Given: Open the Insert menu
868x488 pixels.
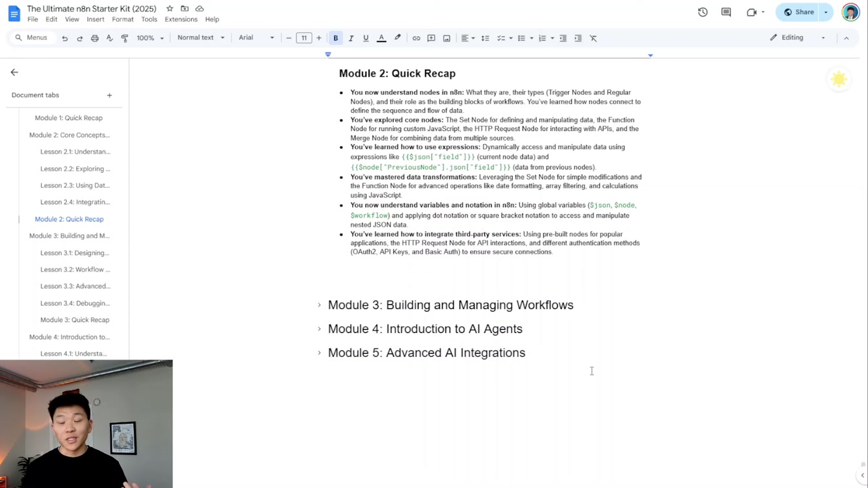Looking at the screenshot, I should coord(95,19).
